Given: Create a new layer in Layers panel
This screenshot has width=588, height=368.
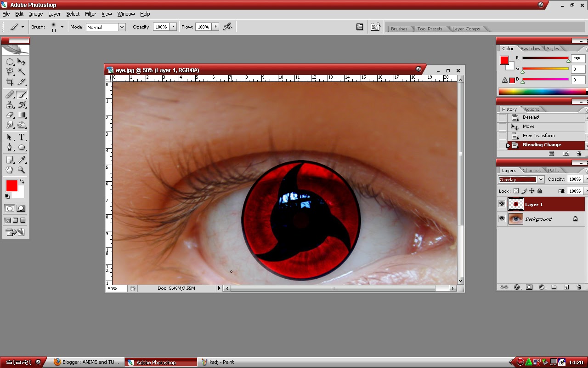Looking at the screenshot, I should tap(566, 287).
